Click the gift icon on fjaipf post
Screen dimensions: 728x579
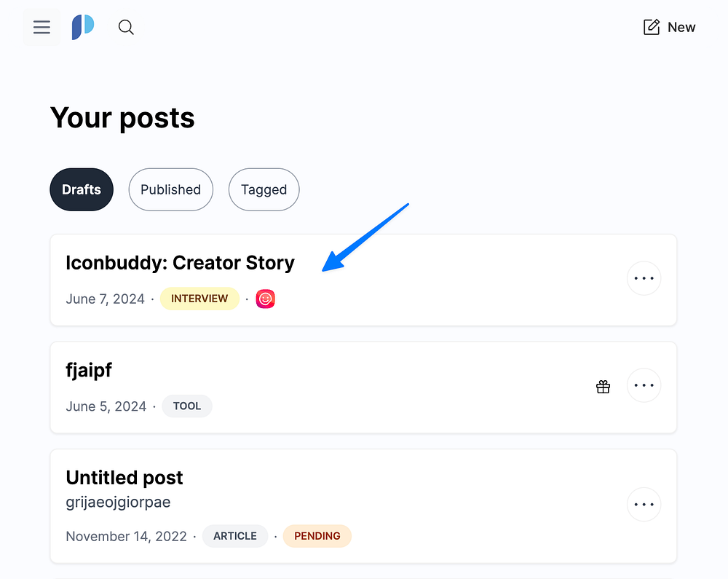click(x=603, y=387)
